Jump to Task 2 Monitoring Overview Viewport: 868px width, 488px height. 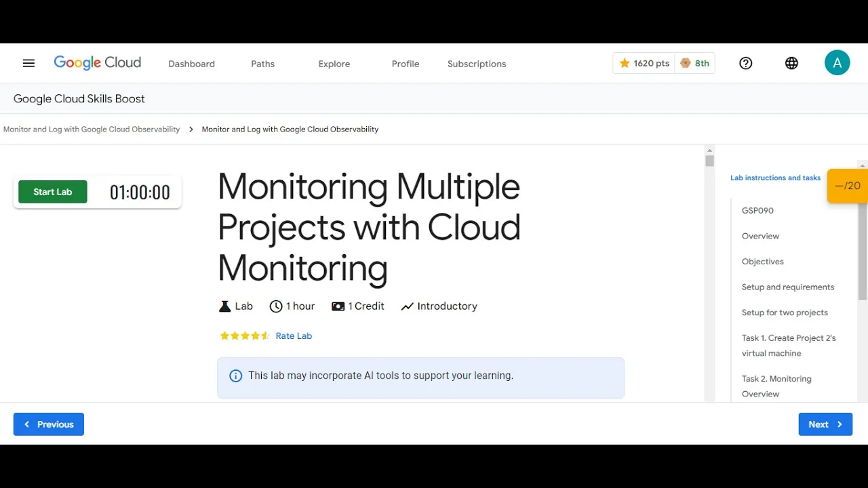[x=776, y=386]
